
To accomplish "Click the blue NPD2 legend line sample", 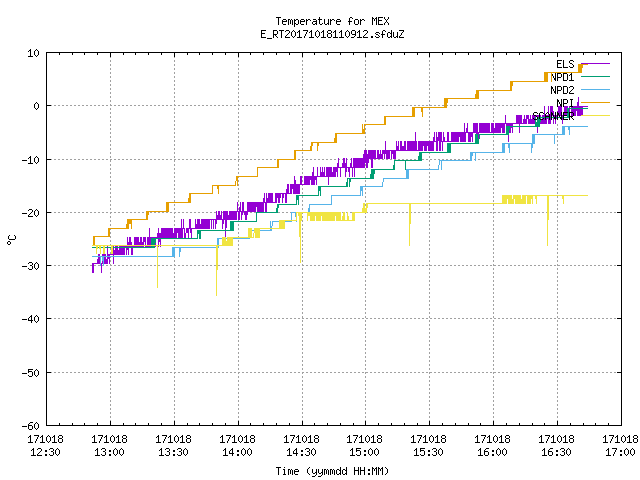I will click(595, 89).
